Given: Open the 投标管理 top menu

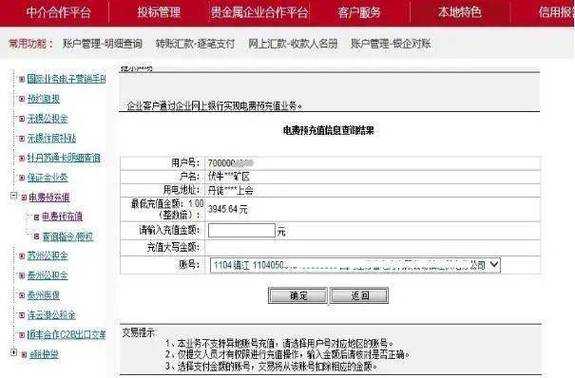Looking at the screenshot, I should coord(159,12).
